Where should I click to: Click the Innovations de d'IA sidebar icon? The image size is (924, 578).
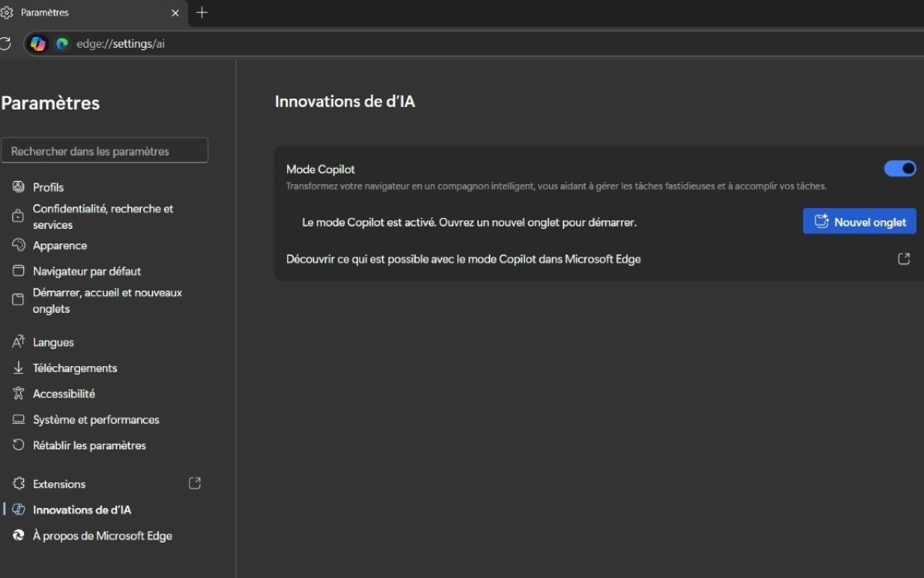(x=18, y=509)
